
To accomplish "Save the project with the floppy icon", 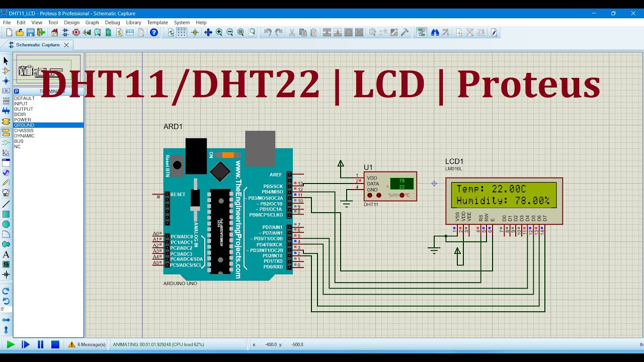I will click(30, 32).
